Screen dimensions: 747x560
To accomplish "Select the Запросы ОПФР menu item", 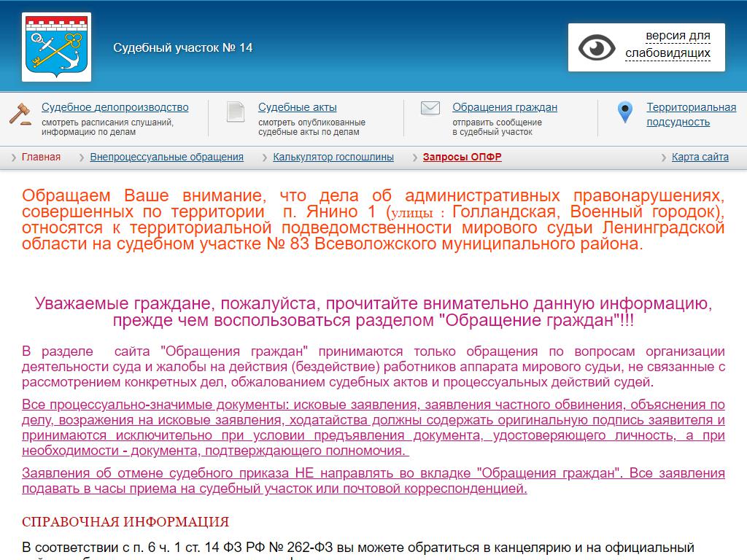I will pyautogui.click(x=462, y=157).
